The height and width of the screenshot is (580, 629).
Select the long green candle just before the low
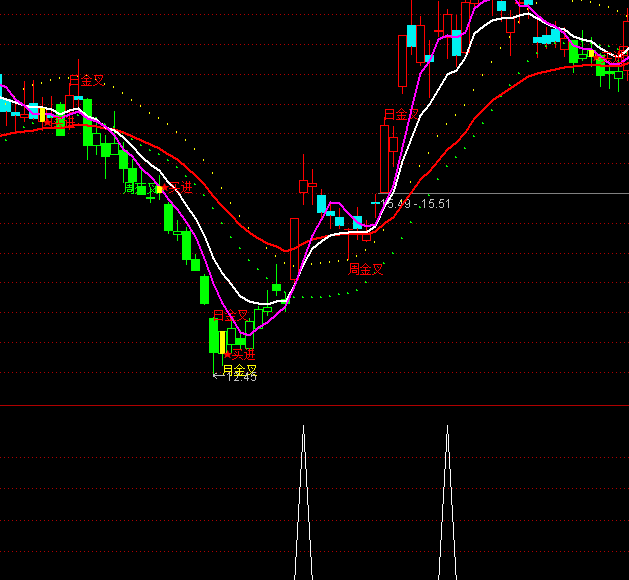pos(204,290)
